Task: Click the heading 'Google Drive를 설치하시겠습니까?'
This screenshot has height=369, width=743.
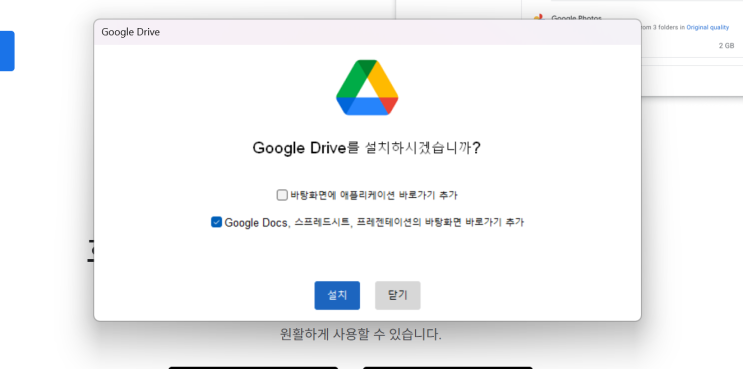Action: pos(367,148)
